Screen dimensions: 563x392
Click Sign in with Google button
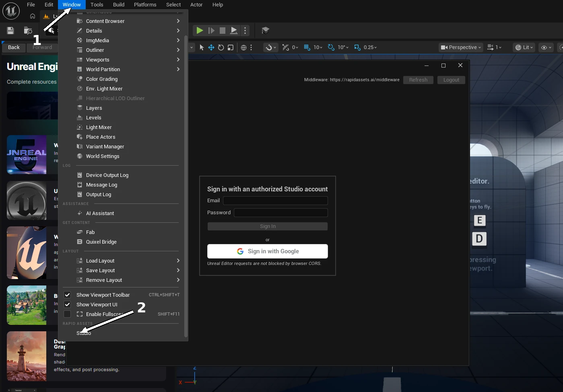(x=268, y=251)
